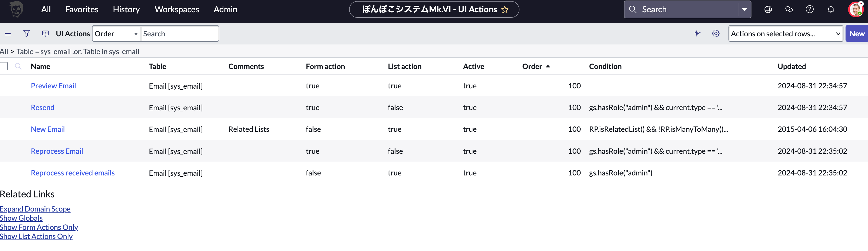Open the Favorites menu
Viewport: 868px width, 251px height.
[82, 9]
